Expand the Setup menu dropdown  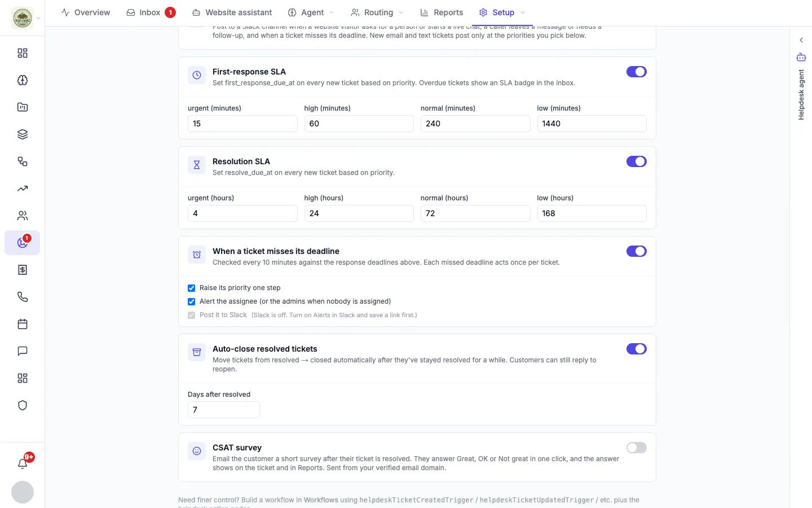tap(523, 12)
